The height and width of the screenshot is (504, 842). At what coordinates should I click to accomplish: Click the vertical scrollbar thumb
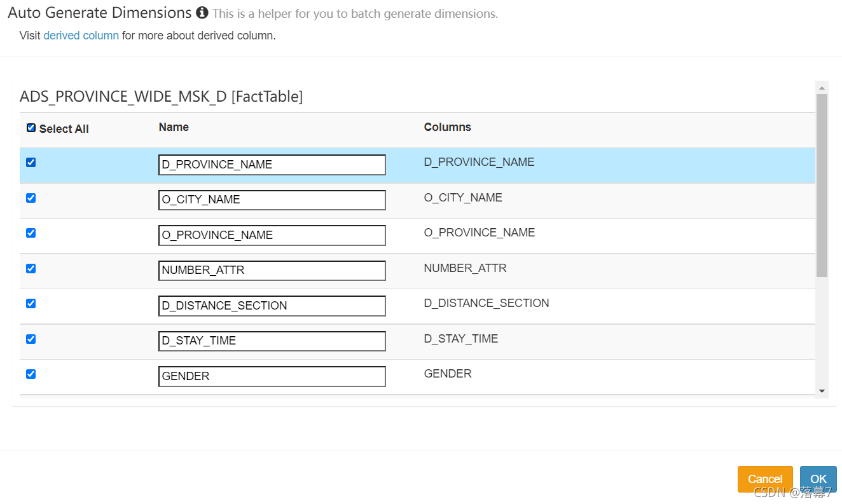tap(822, 186)
